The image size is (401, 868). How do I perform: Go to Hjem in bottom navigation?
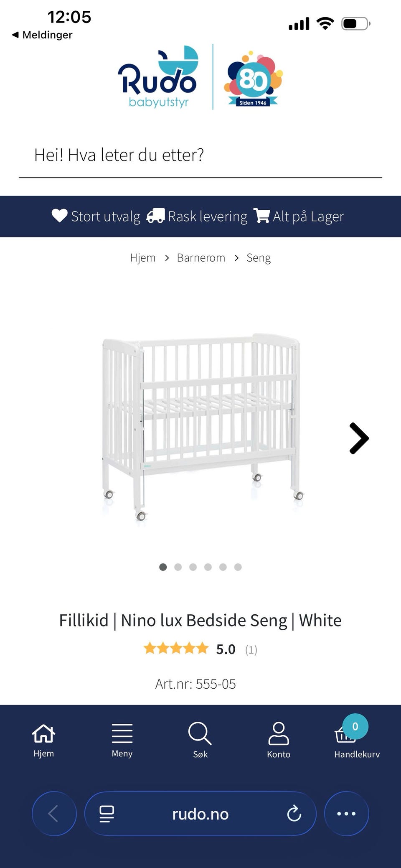(43, 740)
